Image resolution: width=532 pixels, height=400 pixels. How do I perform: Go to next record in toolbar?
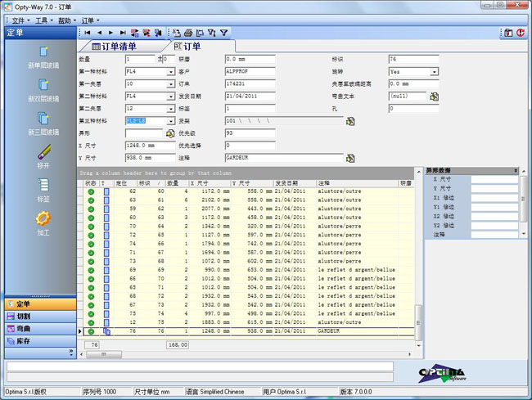pos(111,33)
